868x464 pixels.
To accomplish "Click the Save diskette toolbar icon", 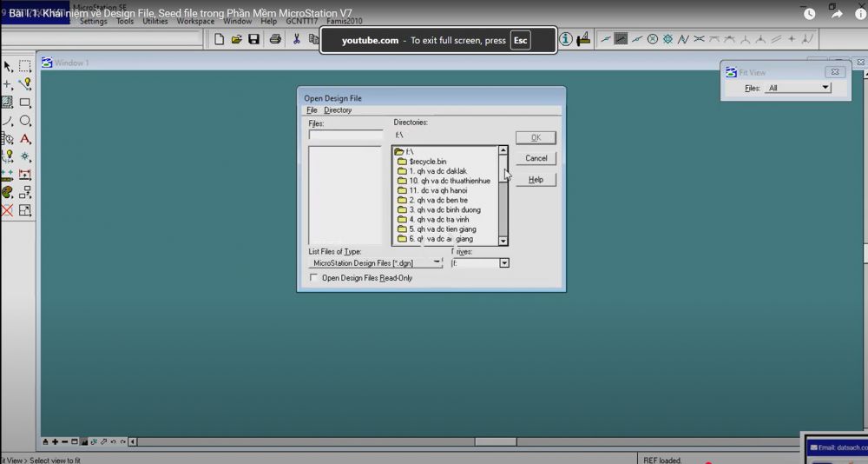I will pos(253,39).
